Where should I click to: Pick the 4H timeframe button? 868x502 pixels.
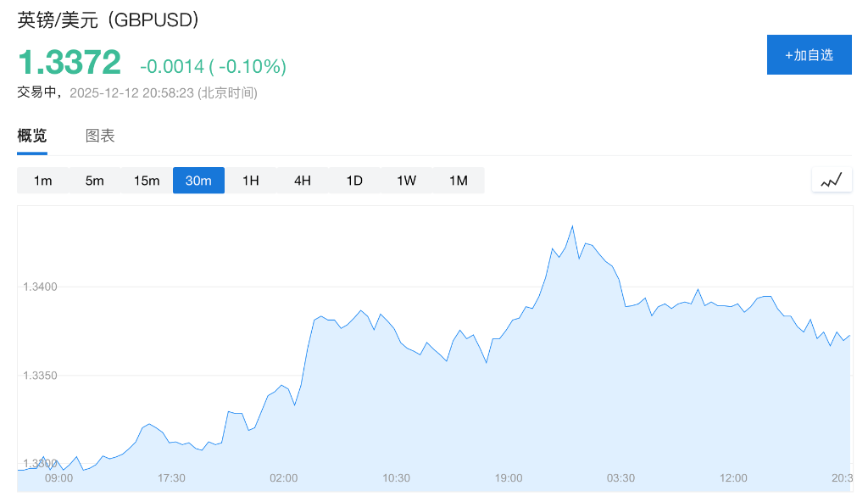(303, 181)
